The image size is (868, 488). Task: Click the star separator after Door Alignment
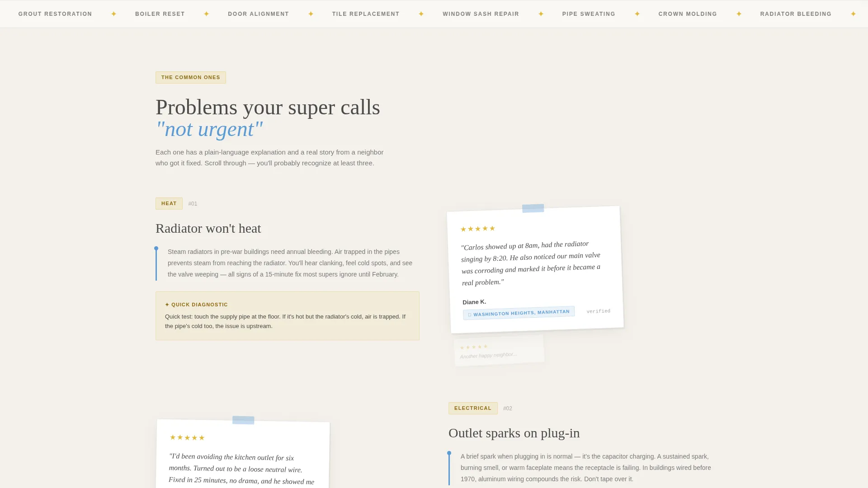pos(311,14)
